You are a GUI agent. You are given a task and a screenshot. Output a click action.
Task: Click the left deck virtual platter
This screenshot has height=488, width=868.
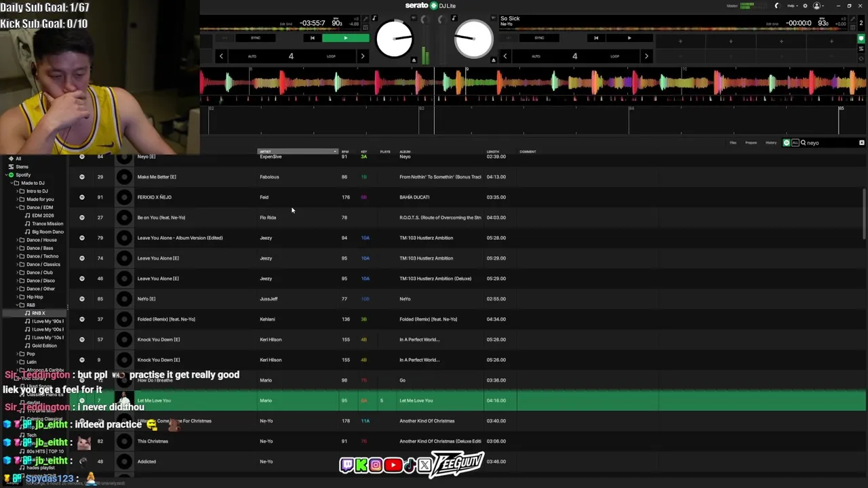coord(394,39)
